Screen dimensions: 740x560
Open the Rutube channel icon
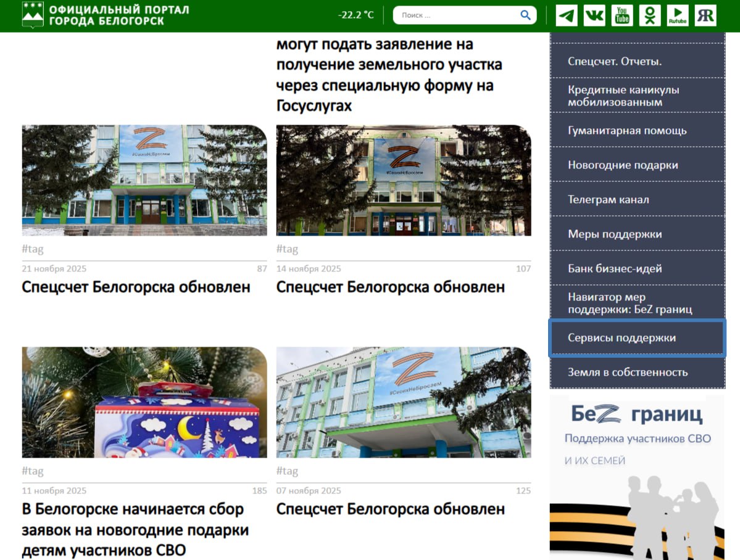tap(678, 15)
